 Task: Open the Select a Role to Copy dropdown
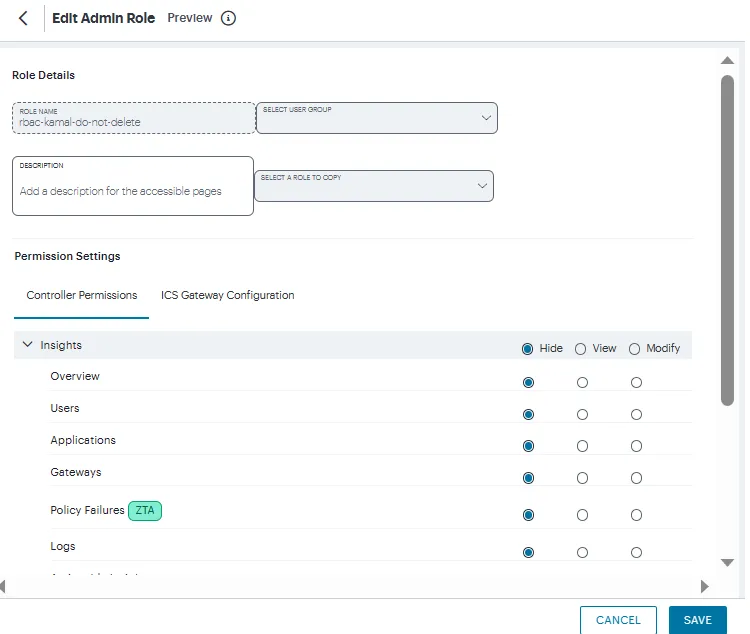pos(374,186)
